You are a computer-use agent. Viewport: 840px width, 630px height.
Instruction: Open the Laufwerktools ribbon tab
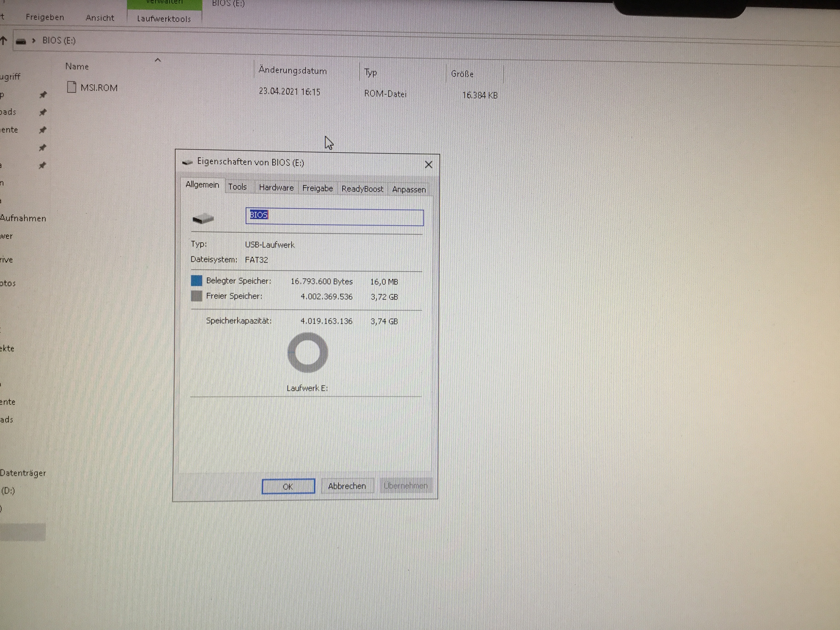[164, 19]
